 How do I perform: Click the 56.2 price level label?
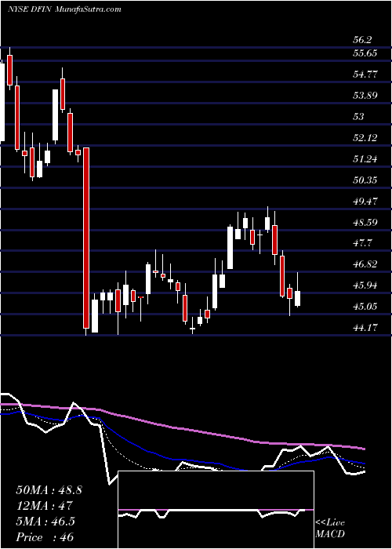[x=362, y=40]
